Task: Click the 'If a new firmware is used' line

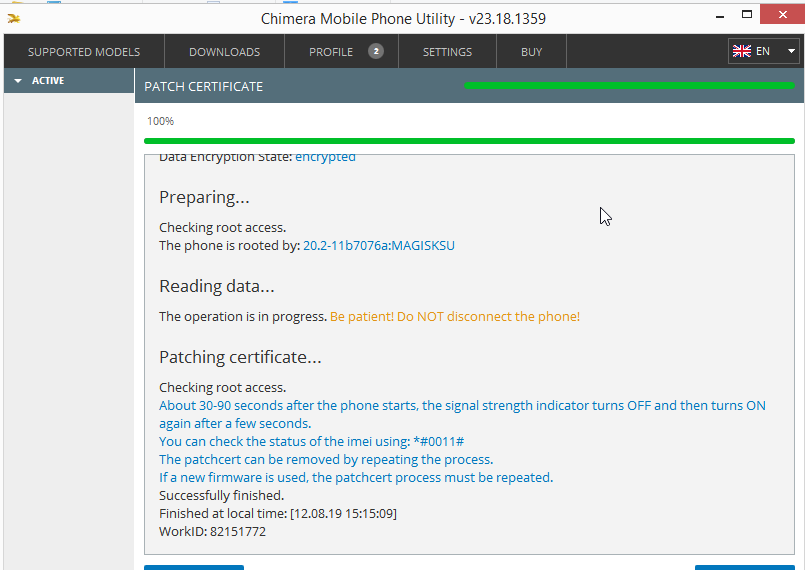Action: 356,477
